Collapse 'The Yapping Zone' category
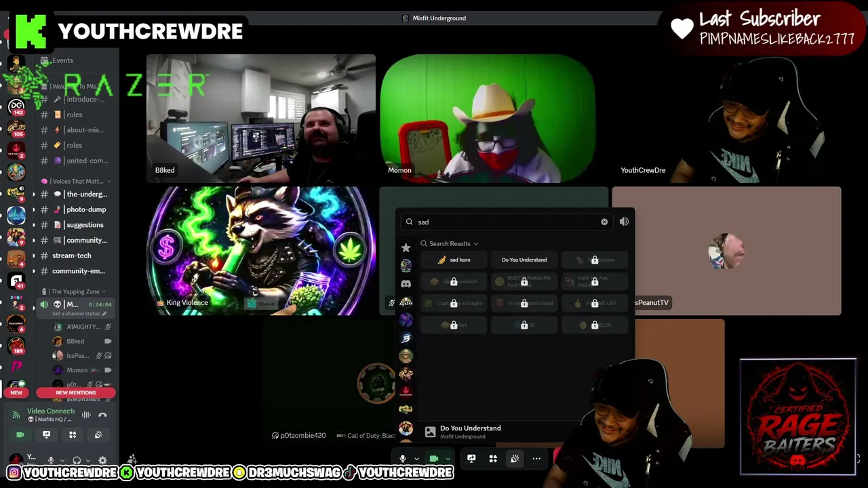868x488 pixels. tap(75, 291)
